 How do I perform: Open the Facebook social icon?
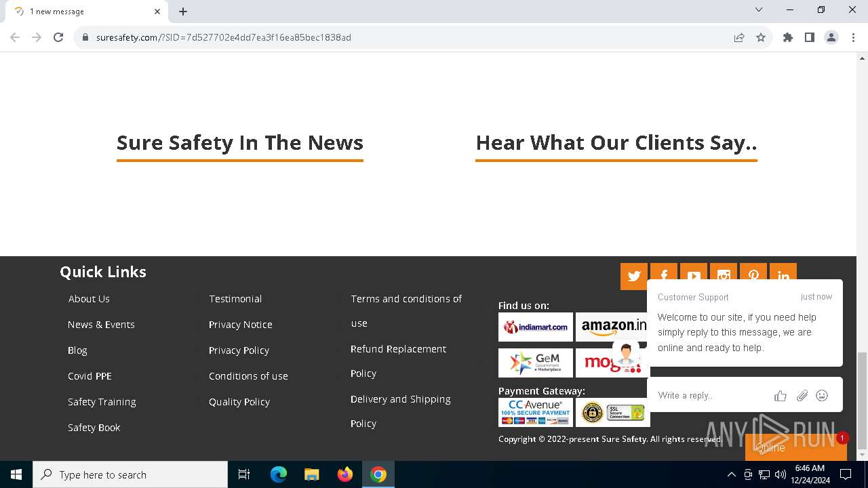point(664,271)
